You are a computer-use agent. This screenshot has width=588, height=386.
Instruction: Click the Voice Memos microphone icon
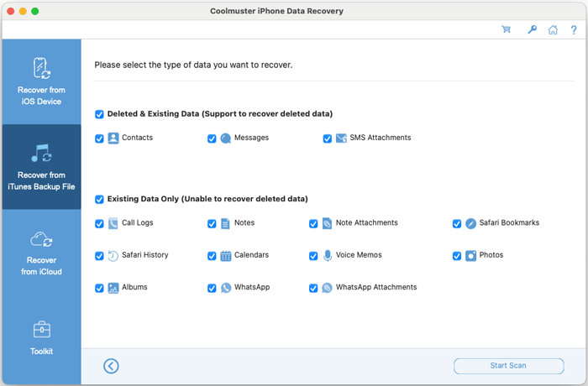coord(328,256)
